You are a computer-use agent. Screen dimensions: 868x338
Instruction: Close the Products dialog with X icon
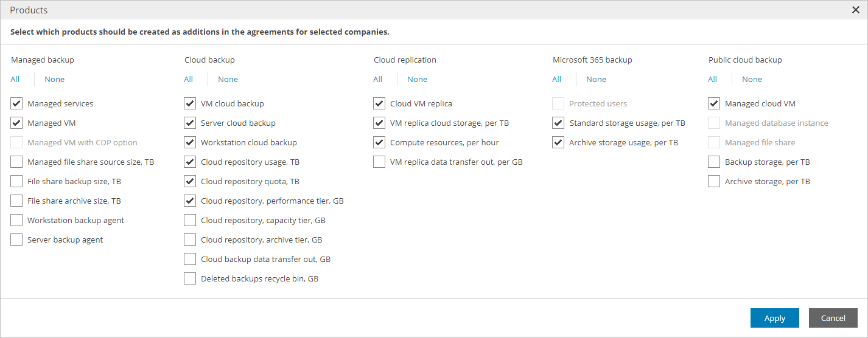pyautogui.click(x=855, y=10)
